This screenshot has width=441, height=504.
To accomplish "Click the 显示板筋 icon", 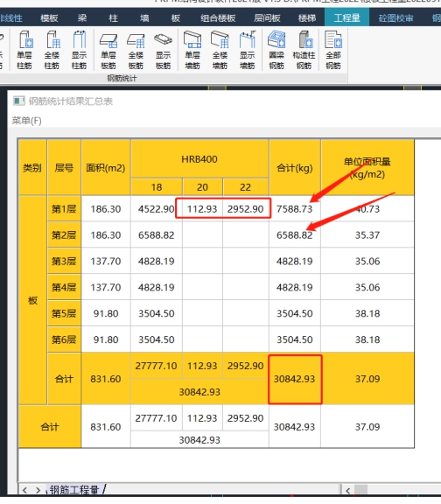I will coord(163,50).
